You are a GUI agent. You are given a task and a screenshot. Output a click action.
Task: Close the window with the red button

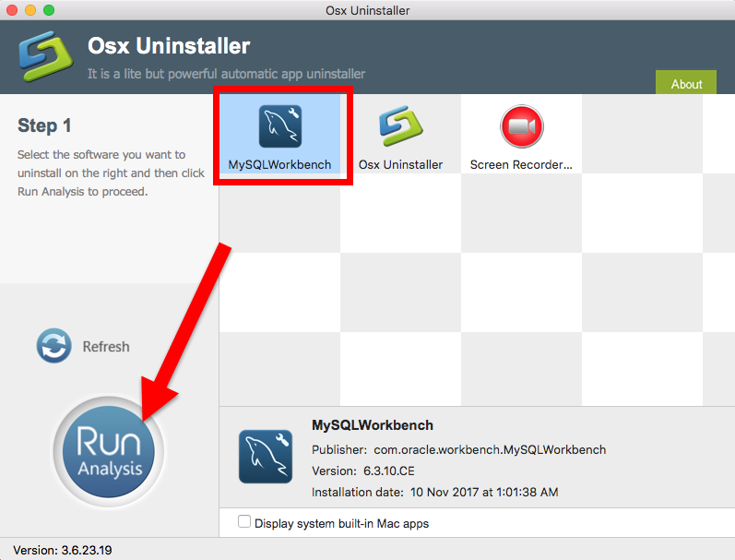pyautogui.click(x=12, y=10)
